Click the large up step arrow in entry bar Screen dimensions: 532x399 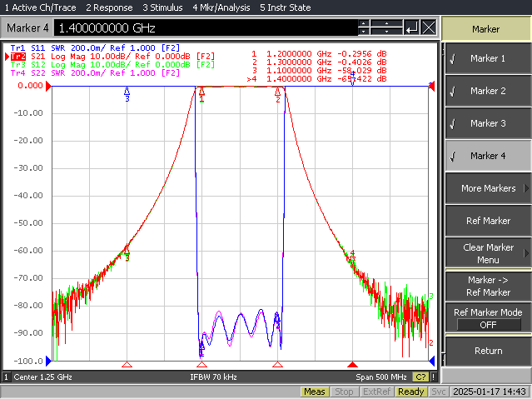coord(386,23)
